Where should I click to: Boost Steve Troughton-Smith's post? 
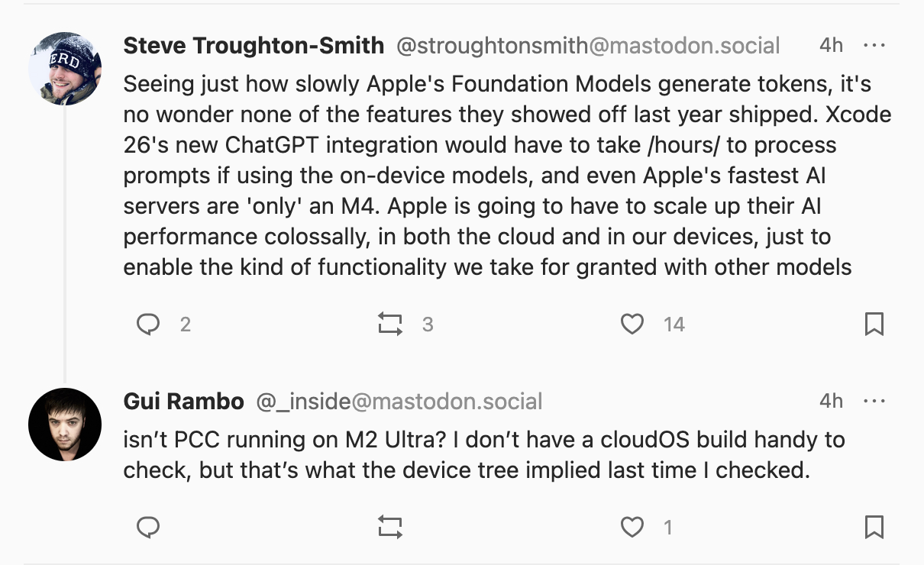click(390, 325)
